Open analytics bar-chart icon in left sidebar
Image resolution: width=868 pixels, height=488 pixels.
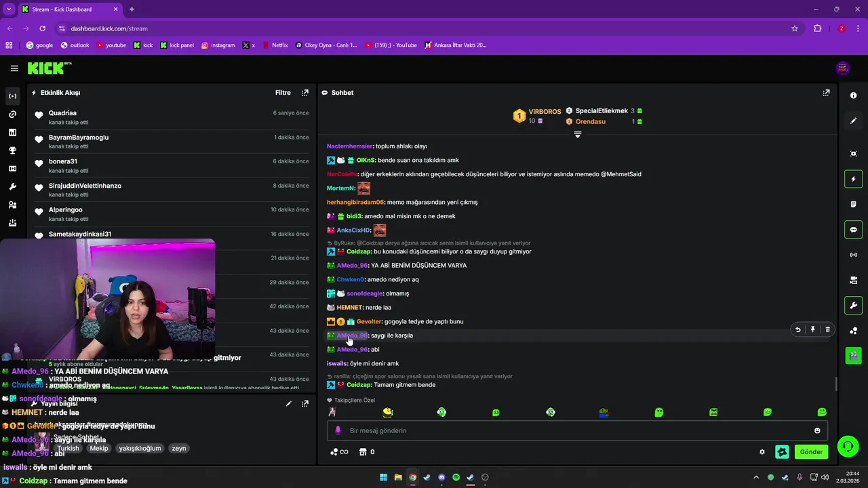coord(12,133)
